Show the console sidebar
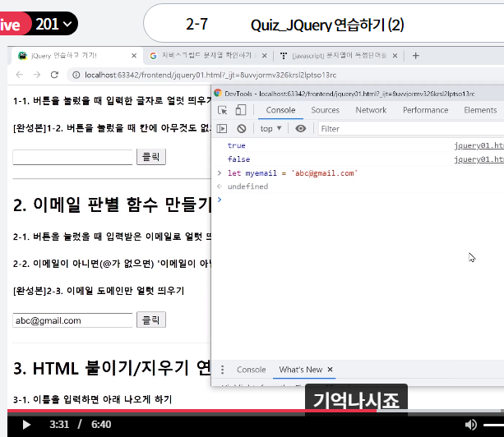504x437 pixels. 222,129
